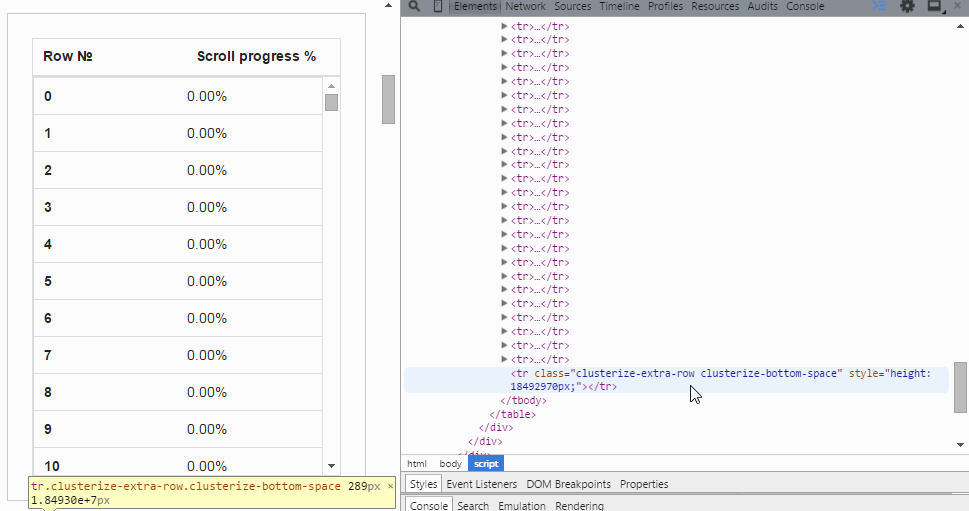
Task: Click row number 2 cell
Action: pos(48,171)
